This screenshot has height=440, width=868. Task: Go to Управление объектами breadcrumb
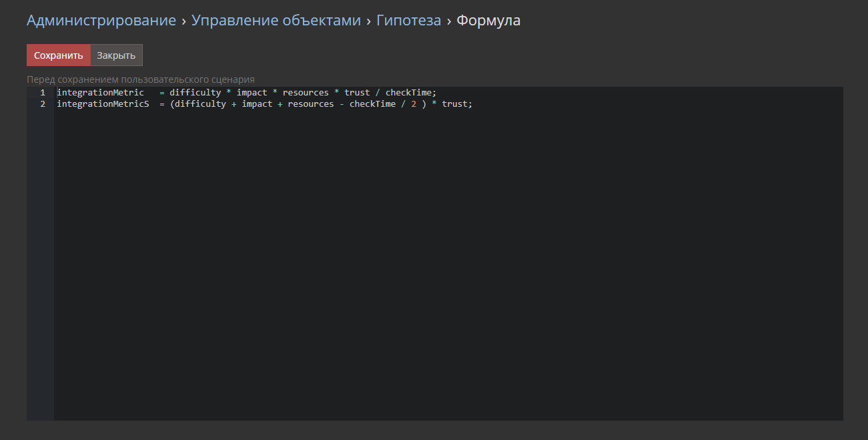(x=276, y=21)
